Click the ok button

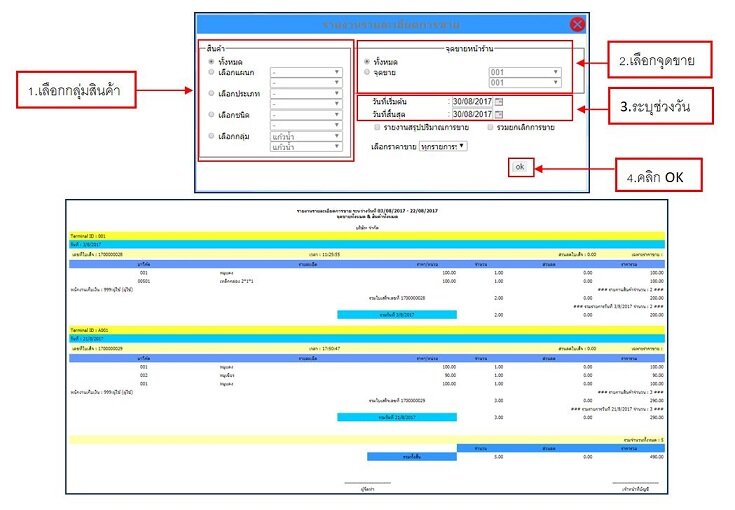(520, 167)
